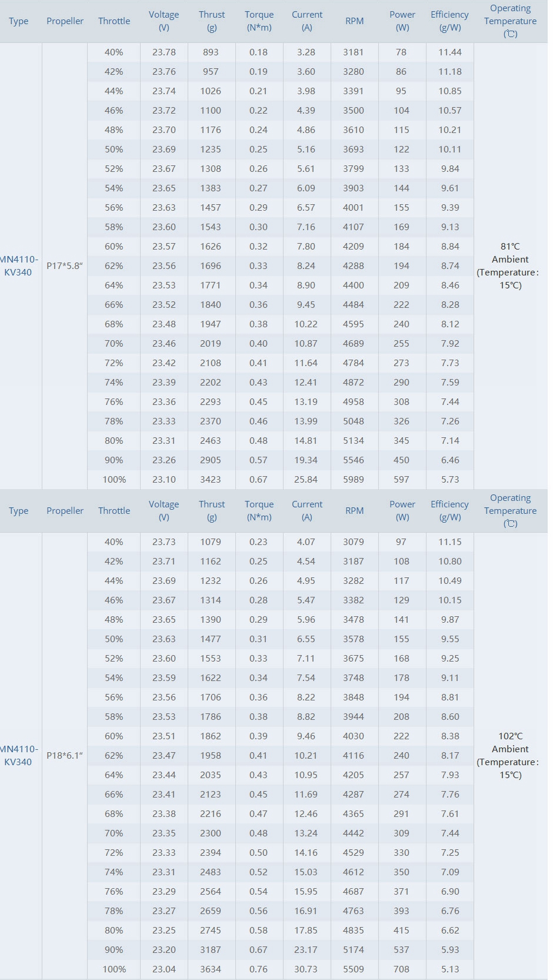Select the 102℃ operating temperature cell
The image size is (553, 980).
510,755
